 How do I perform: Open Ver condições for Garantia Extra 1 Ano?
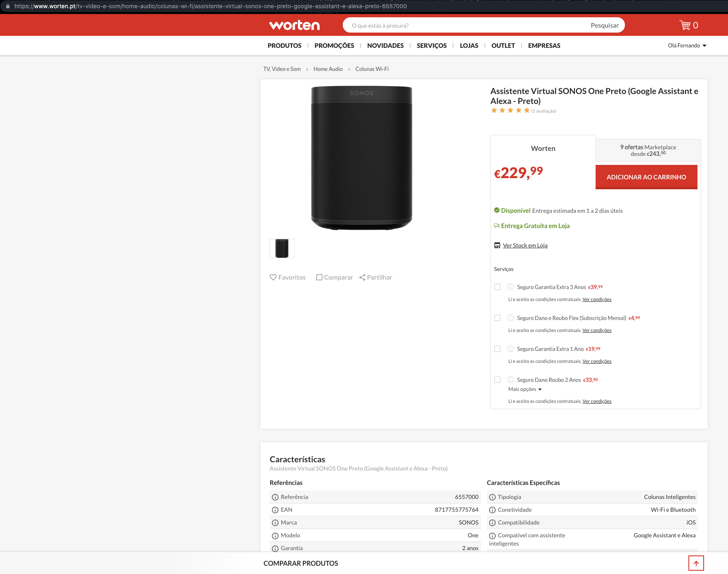597,361
